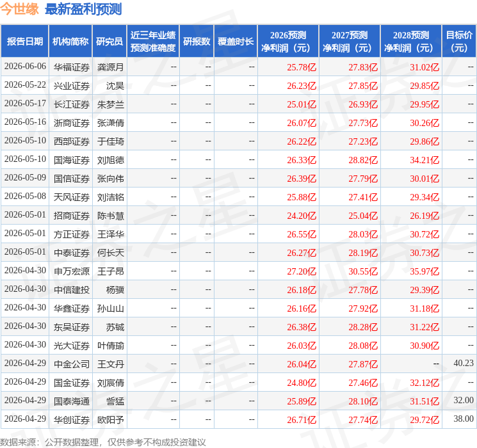Select the 2026-05-22 兴业证券 date cell
Screen dimensions: 477x448
coord(25,85)
